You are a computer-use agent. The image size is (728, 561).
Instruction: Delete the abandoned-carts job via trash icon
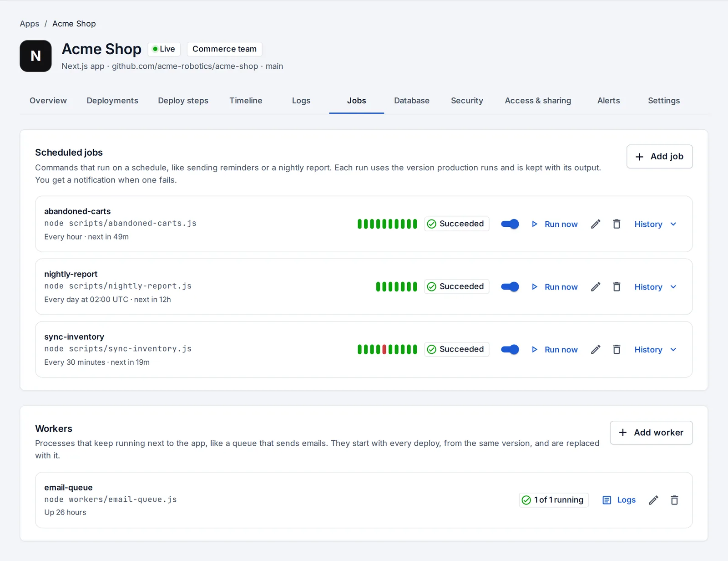tap(617, 224)
